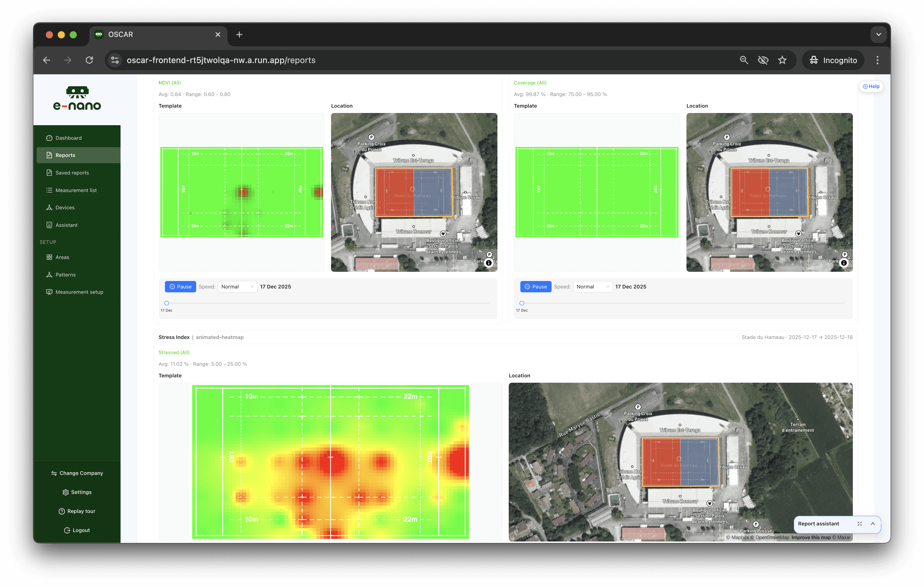Open Saved reports menu item

click(x=72, y=173)
